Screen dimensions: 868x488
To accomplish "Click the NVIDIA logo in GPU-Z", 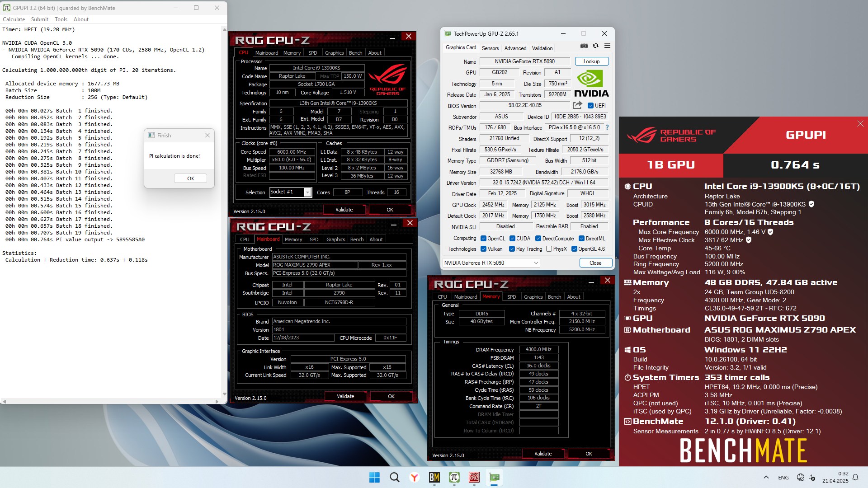I will coord(591,84).
